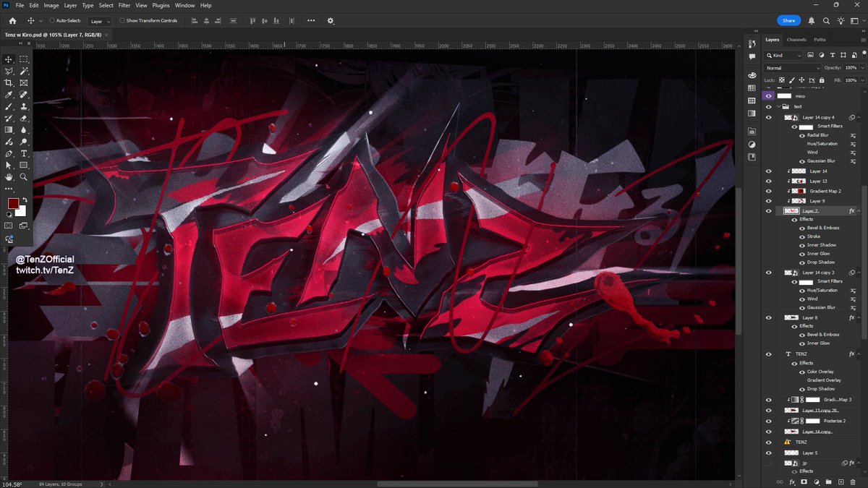Select the Zoom tool
This screenshot has width=868, height=488.
point(24,176)
